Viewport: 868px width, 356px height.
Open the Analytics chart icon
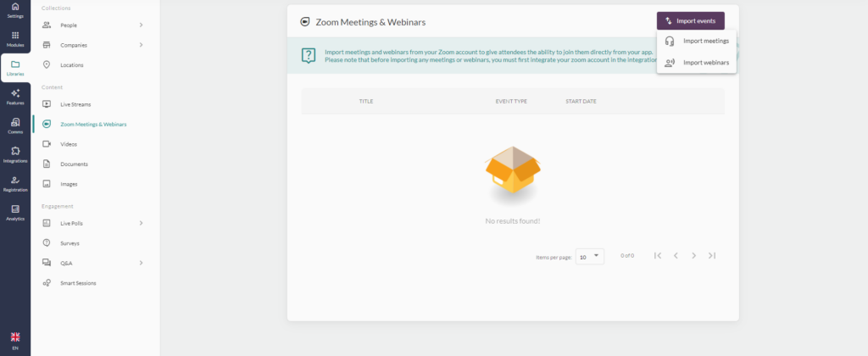15,212
